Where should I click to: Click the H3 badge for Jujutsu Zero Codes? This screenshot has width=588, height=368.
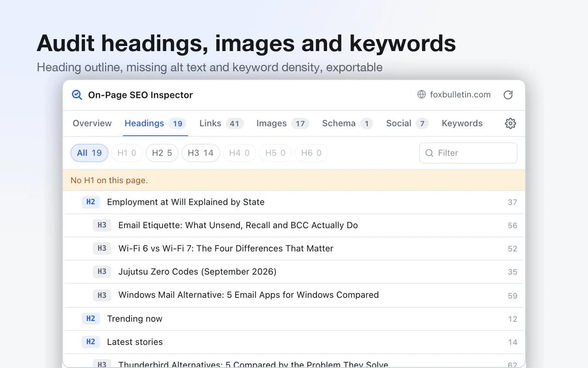pyautogui.click(x=102, y=272)
